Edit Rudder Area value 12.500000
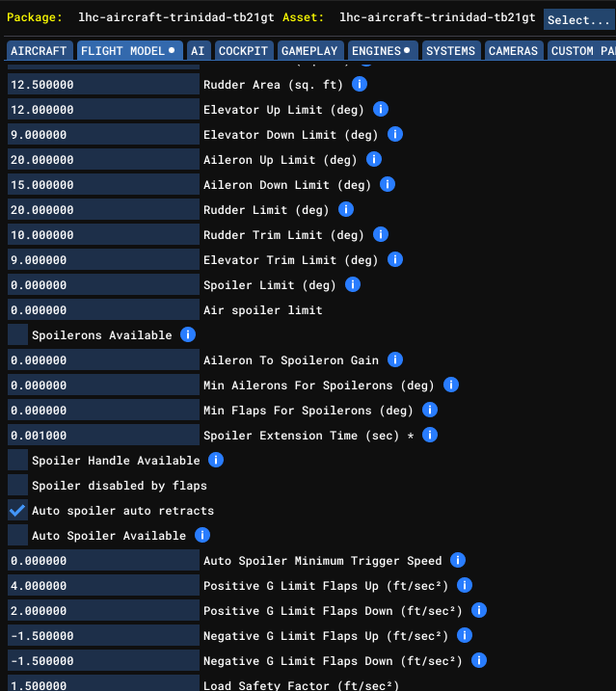616x691 pixels. click(x=103, y=84)
